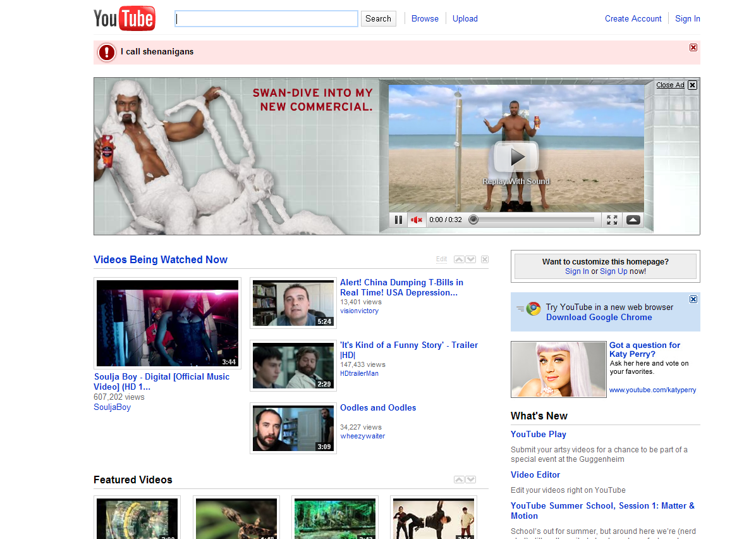Click the seek bar handle knob

473,220
